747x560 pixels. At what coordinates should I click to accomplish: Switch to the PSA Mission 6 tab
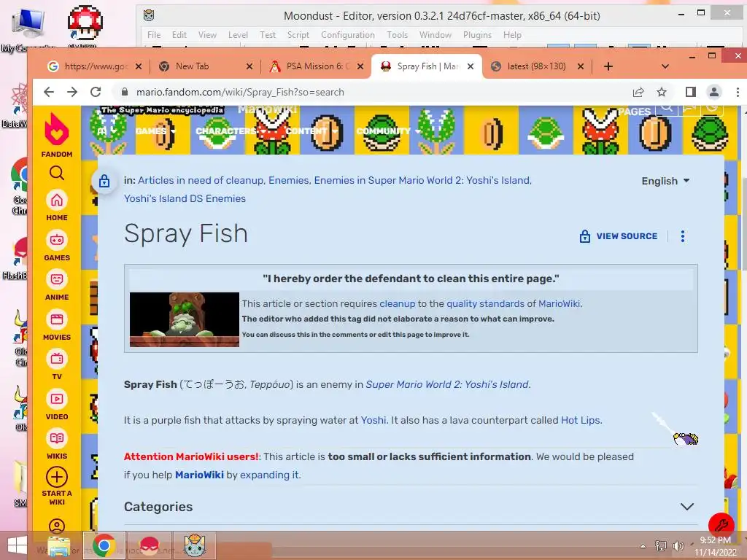(x=316, y=66)
